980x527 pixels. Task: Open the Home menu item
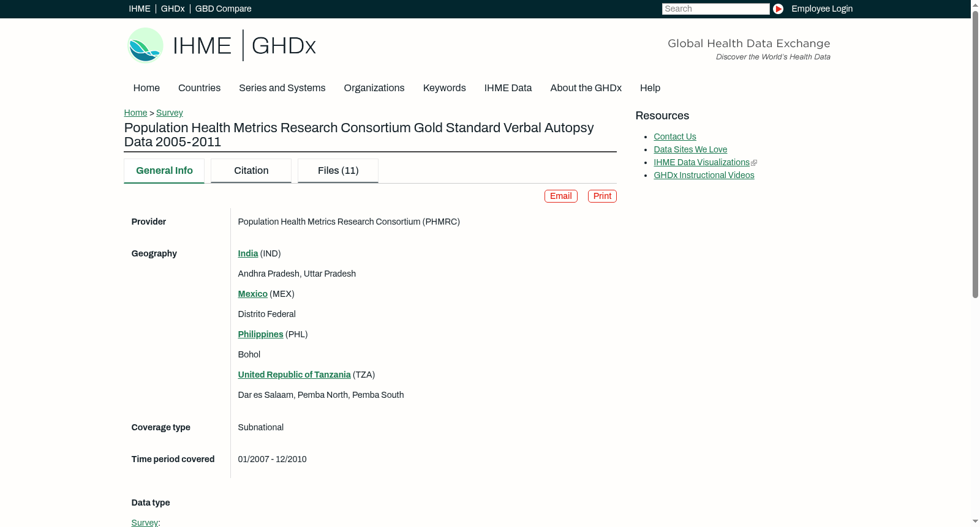tap(146, 88)
